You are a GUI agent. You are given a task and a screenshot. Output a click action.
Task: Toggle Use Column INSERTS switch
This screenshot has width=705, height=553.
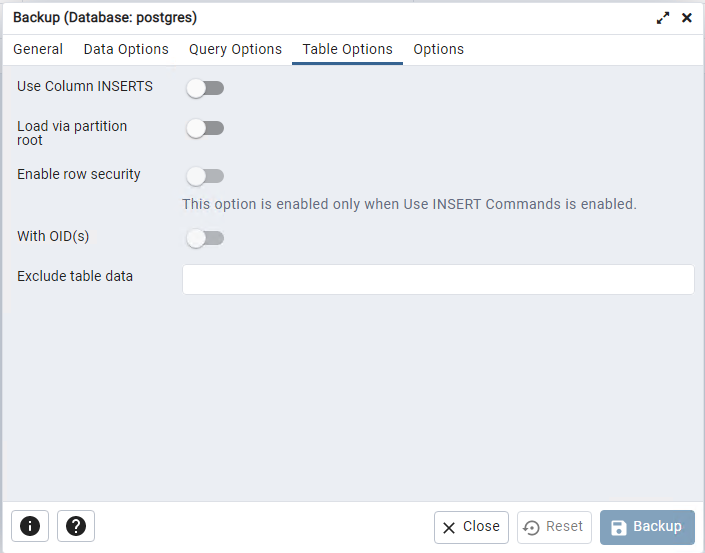pos(205,88)
